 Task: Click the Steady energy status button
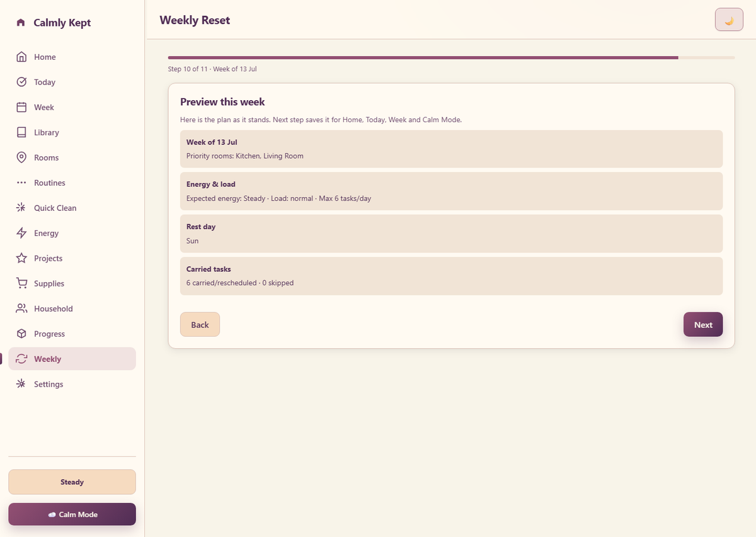[x=72, y=482]
